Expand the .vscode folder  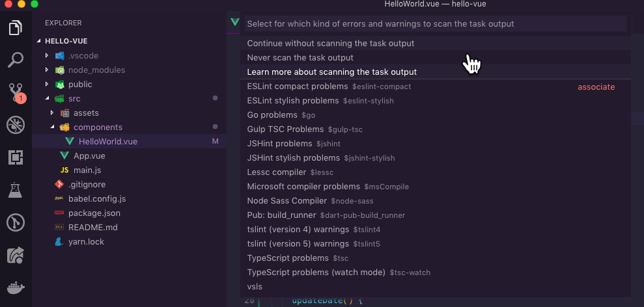(x=47, y=56)
